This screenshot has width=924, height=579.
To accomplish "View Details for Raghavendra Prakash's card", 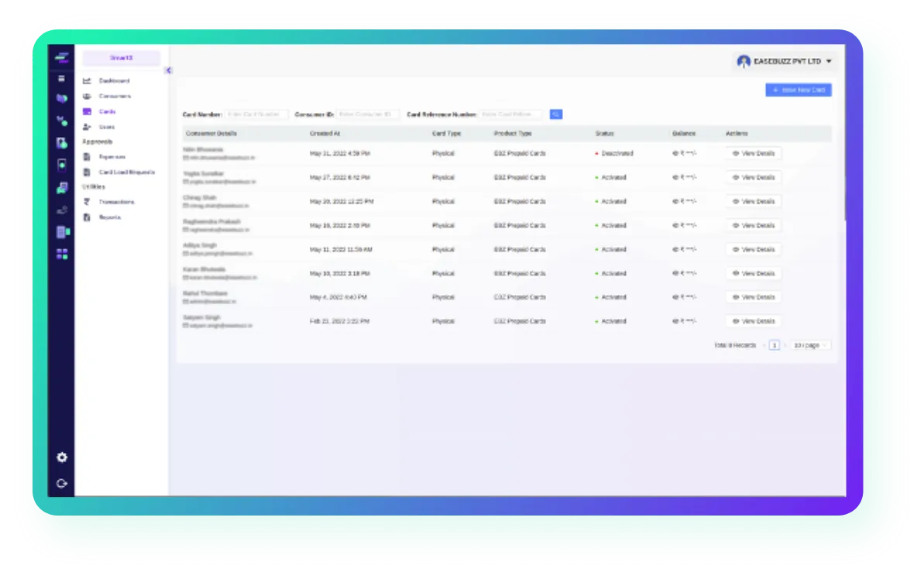I will [x=754, y=225].
